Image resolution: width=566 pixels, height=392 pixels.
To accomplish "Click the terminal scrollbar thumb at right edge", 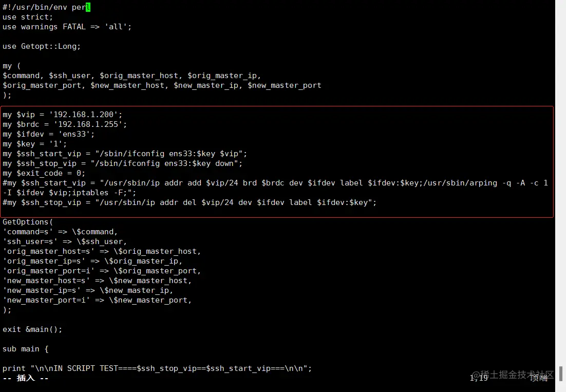I will pos(560,374).
